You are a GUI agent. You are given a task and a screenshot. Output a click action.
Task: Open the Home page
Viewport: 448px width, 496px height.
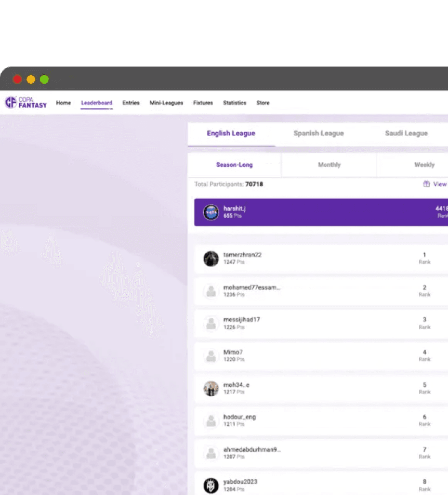[x=63, y=103]
